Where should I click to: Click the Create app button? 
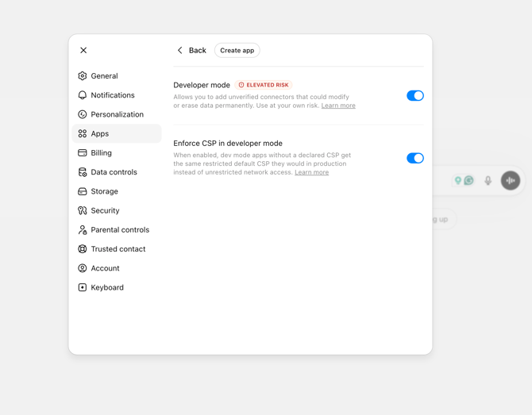tap(237, 50)
